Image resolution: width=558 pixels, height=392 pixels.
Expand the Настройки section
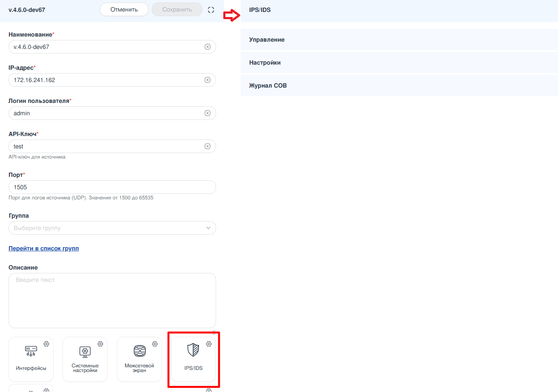[x=399, y=62]
